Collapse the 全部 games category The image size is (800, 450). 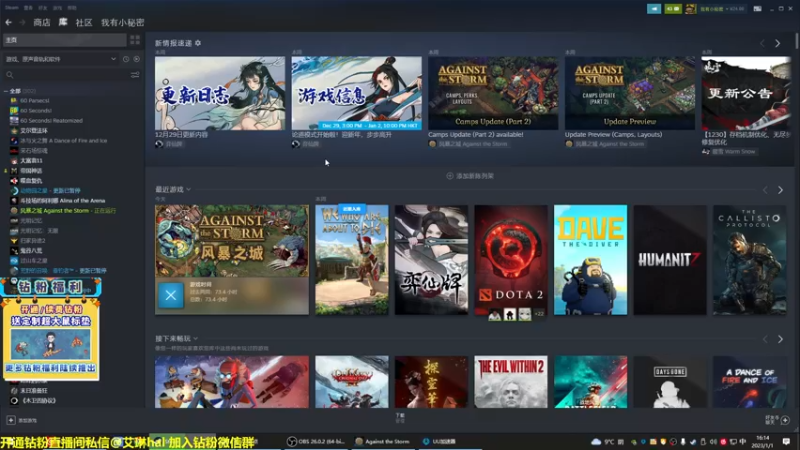(6, 91)
